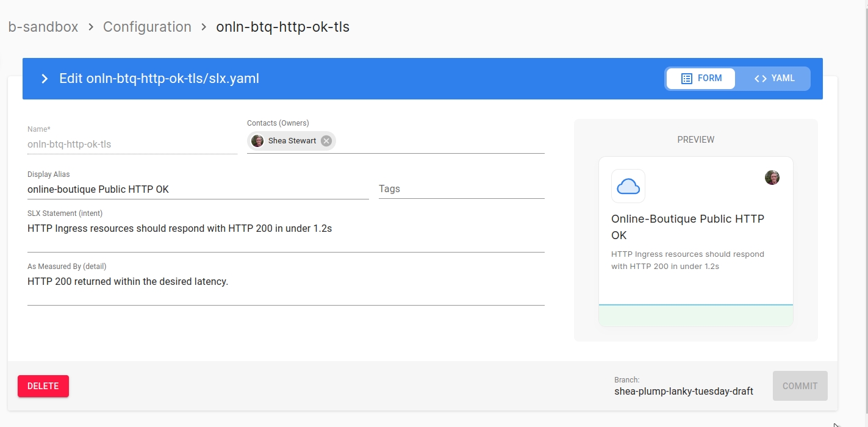Go to Configuration breadcrumb
Viewport: 868px width, 427px height.
[147, 27]
